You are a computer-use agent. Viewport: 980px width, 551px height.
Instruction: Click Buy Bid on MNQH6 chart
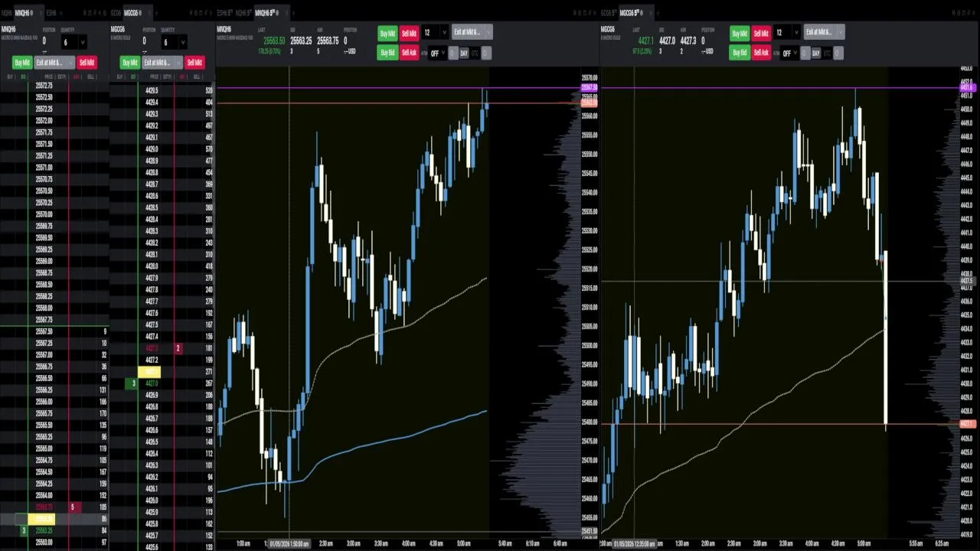click(x=387, y=53)
